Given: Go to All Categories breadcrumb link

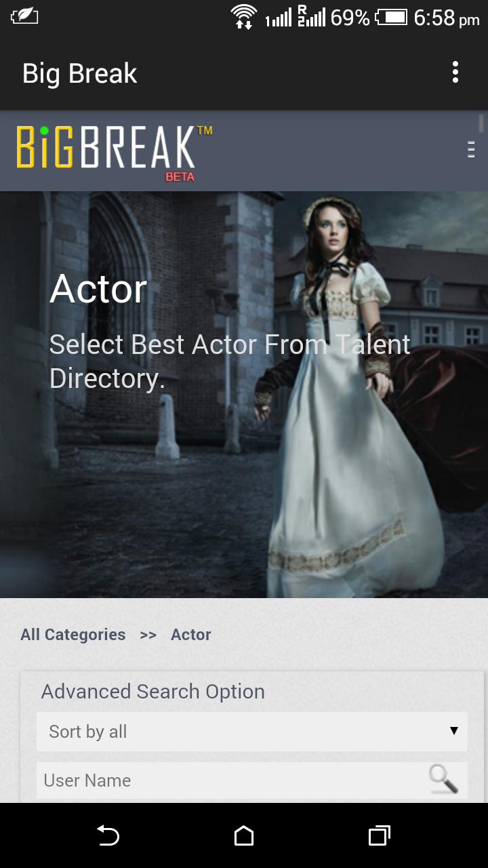Looking at the screenshot, I should click(x=73, y=635).
